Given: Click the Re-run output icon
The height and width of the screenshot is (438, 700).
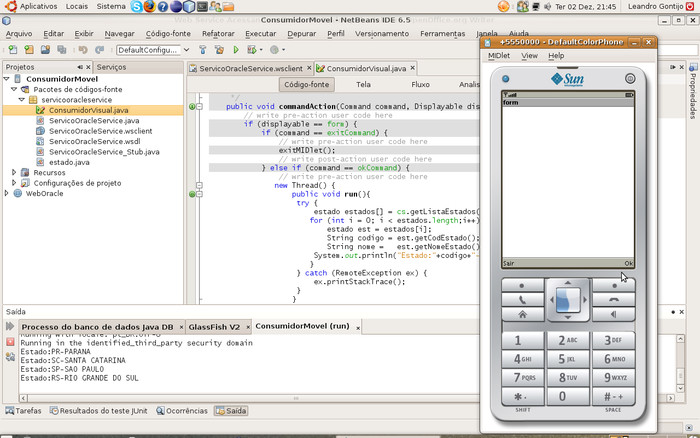Looking at the screenshot, I should (10, 326).
